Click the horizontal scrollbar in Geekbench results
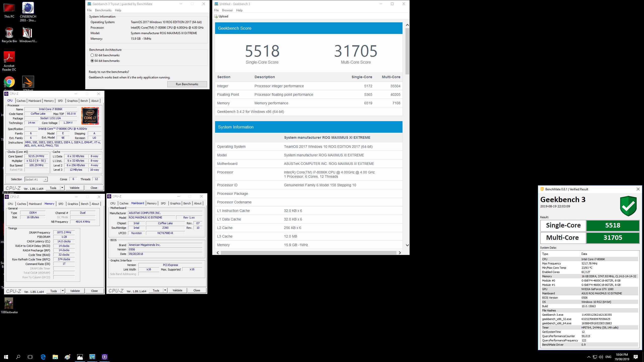Screen dimensions: 644x362 point(308,253)
